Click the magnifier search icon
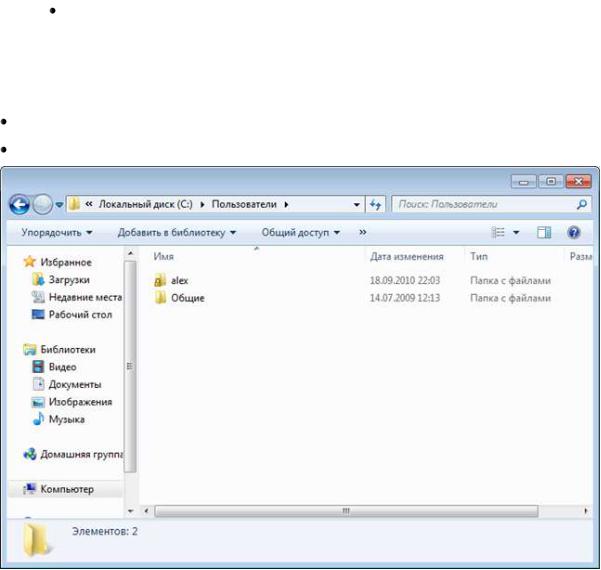This screenshot has height=570, width=601. [x=582, y=204]
